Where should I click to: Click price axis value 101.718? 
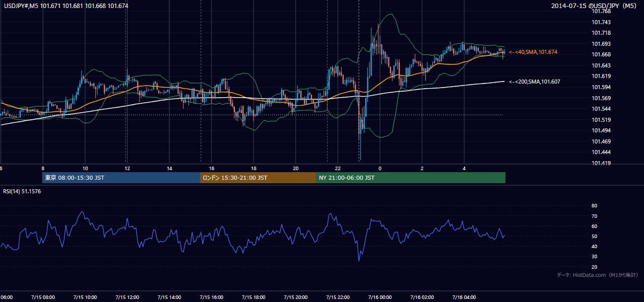[x=601, y=33]
